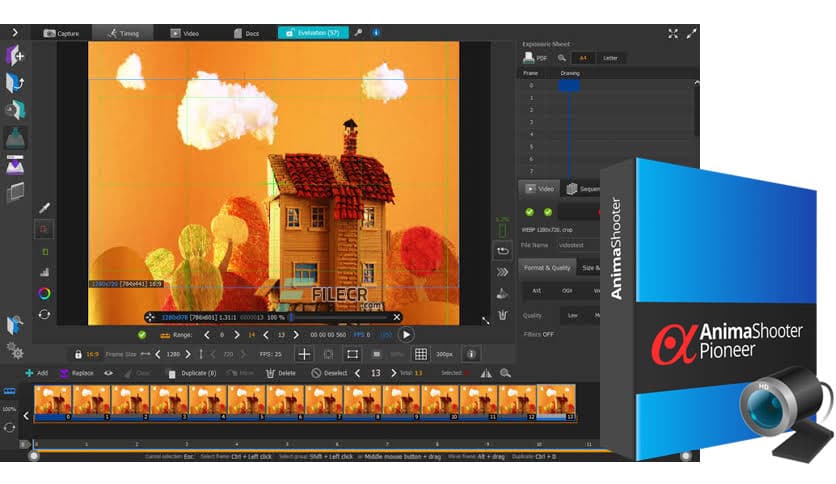Close the preview zoom bar with X
The width and height of the screenshot is (836, 484).
pyautogui.click(x=397, y=317)
